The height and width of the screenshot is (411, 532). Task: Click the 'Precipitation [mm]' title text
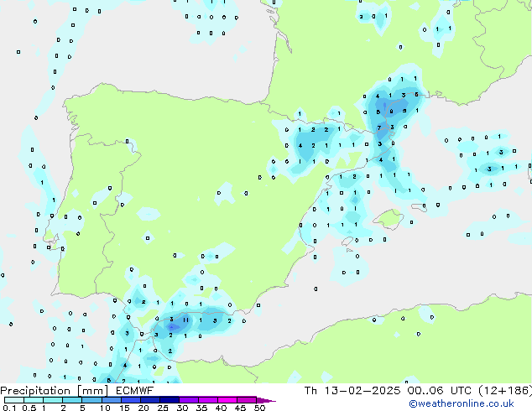[55, 391]
